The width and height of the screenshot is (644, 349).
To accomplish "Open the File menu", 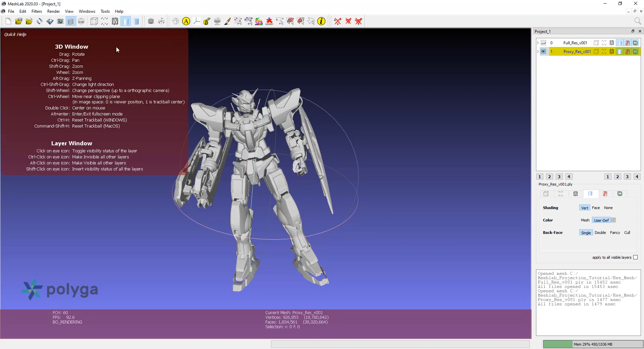I will point(11,11).
